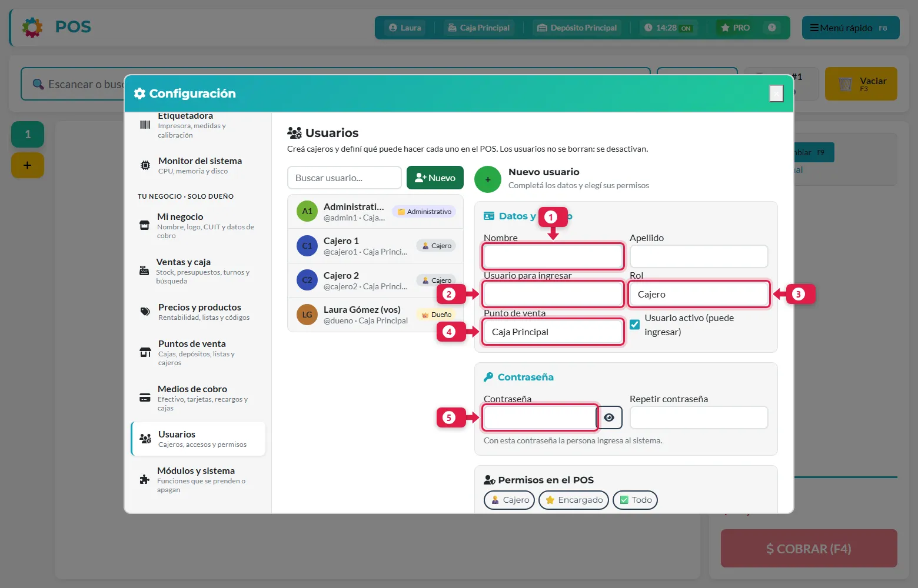Apply Todo permissions preset
The image size is (918, 588).
point(636,500)
